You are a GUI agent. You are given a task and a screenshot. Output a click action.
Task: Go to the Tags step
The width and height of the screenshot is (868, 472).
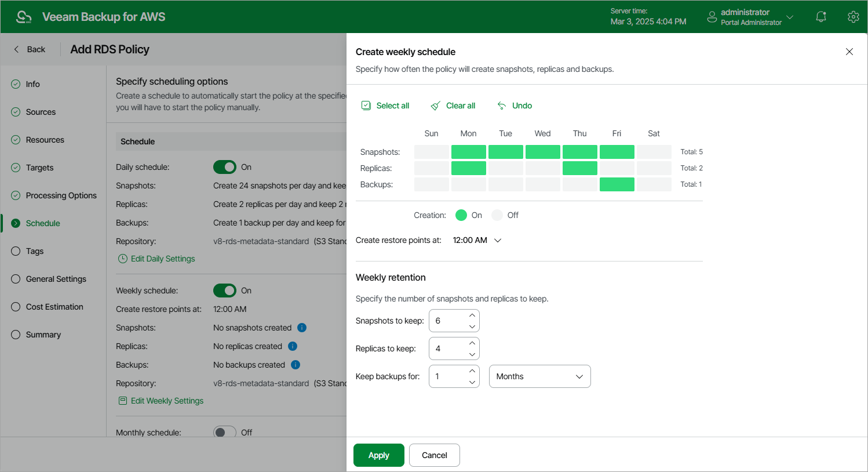(x=35, y=251)
